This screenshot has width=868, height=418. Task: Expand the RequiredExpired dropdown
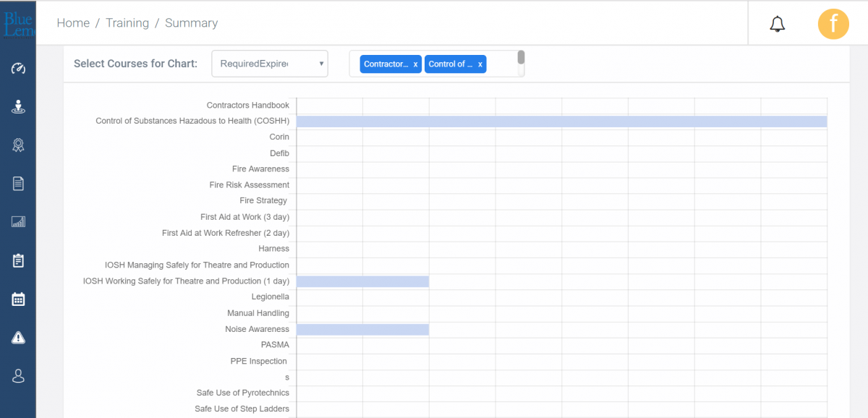tap(269, 64)
